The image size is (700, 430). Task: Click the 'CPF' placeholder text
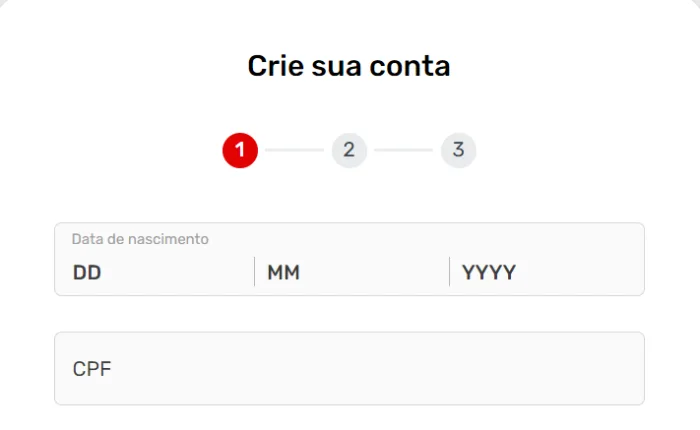tap(92, 368)
